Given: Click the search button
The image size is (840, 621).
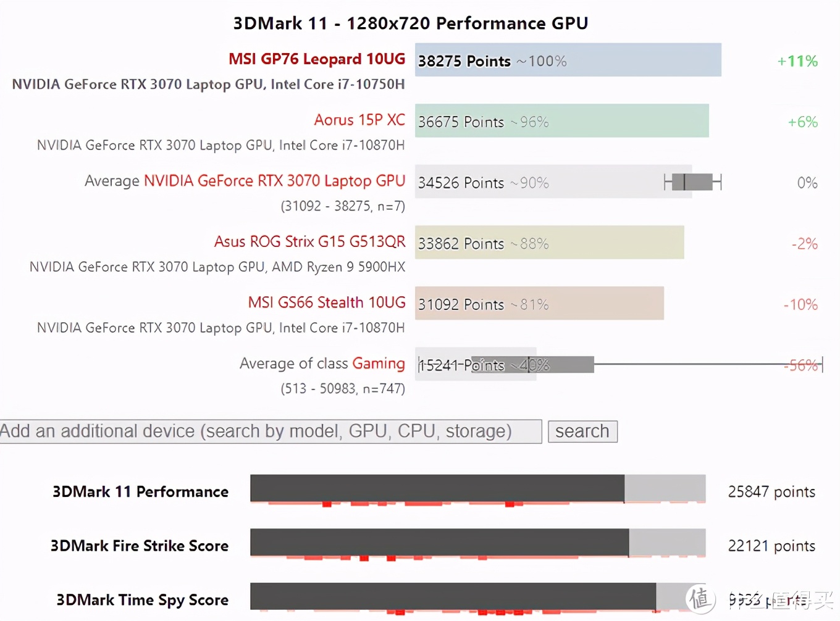Looking at the screenshot, I should pyautogui.click(x=582, y=431).
